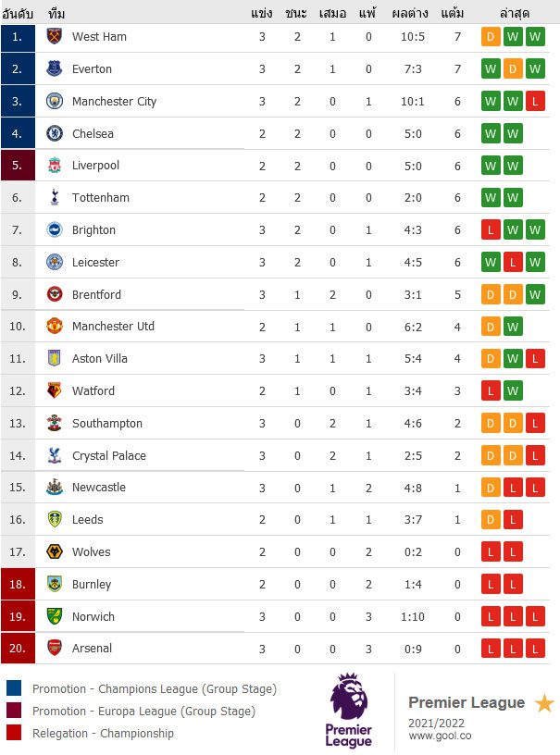
Task: Click Manchester City's red L result badge
Action: 535,101
